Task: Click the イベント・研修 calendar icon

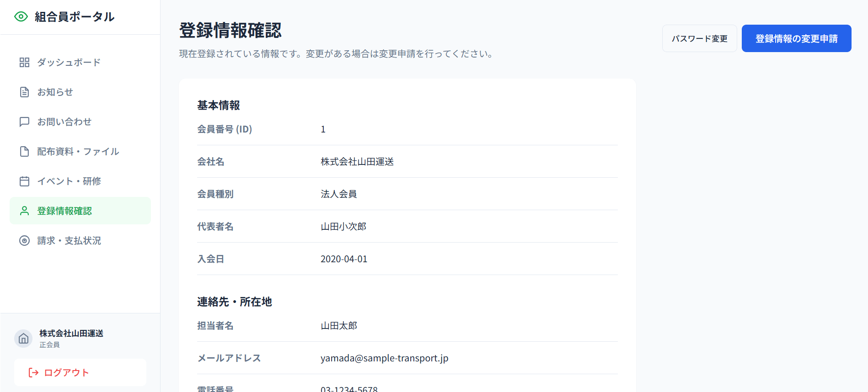Action: pos(24,181)
